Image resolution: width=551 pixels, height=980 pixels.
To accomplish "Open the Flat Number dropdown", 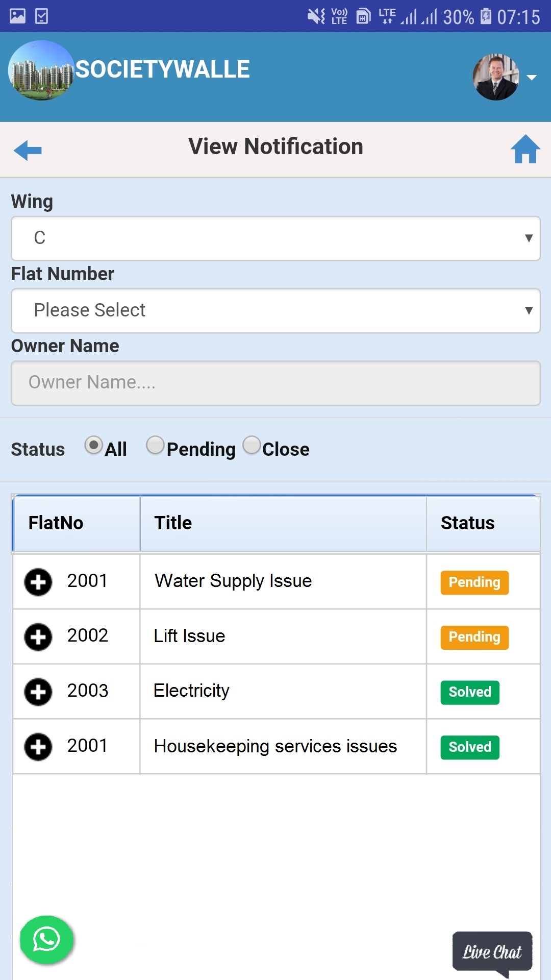I will (x=275, y=311).
